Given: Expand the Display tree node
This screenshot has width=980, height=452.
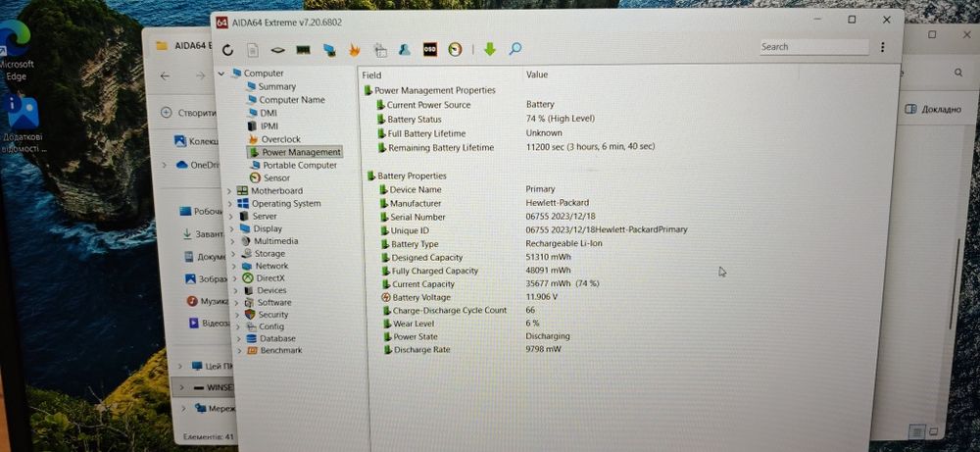Looking at the screenshot, I should coord(232,228).
